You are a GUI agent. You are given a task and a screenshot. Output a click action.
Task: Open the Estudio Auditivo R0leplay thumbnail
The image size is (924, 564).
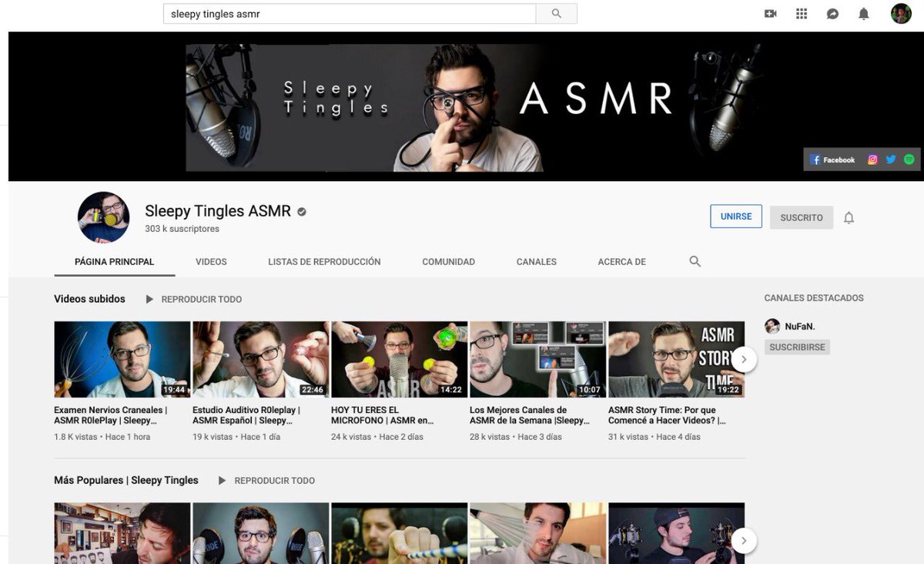260,359
